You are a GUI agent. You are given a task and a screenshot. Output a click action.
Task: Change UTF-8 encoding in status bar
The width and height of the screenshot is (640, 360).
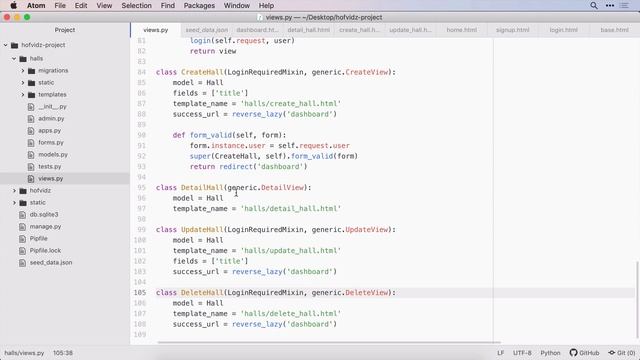point(522,353)
